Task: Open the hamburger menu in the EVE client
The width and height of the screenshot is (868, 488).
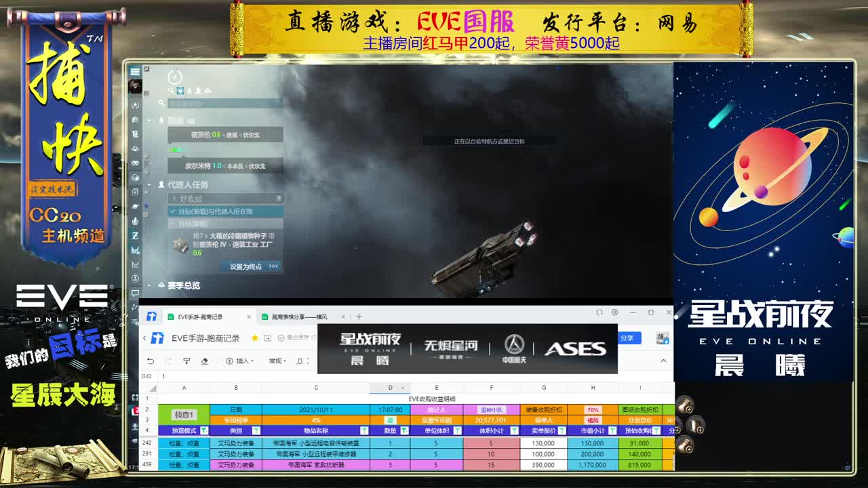Action: pos(135,70)
